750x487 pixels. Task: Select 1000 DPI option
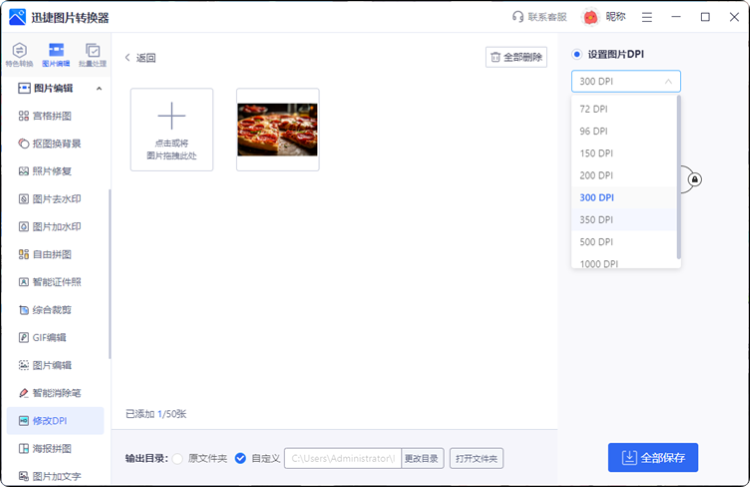(x=624, y=262)
